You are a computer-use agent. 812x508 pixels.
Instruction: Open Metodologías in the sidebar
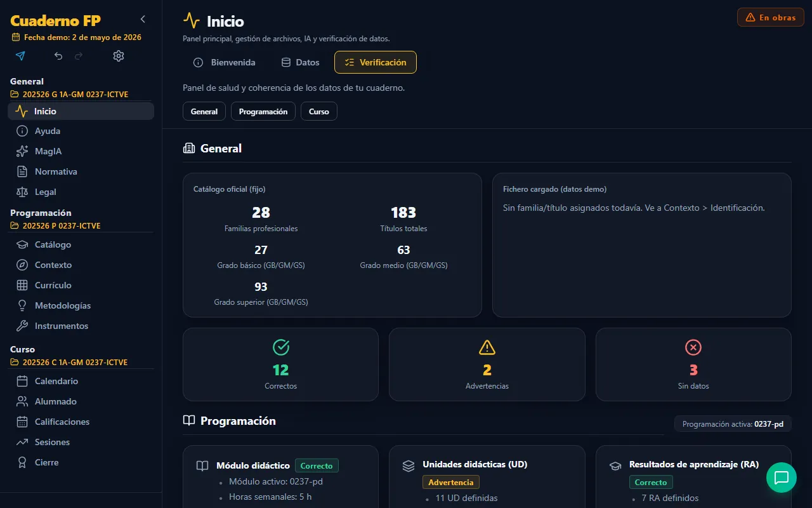click(x=81, y=305)
